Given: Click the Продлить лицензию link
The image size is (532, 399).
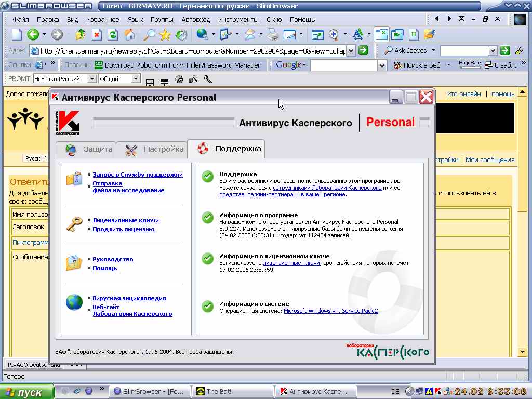Looking at the screenshot, I should point(124,229).
